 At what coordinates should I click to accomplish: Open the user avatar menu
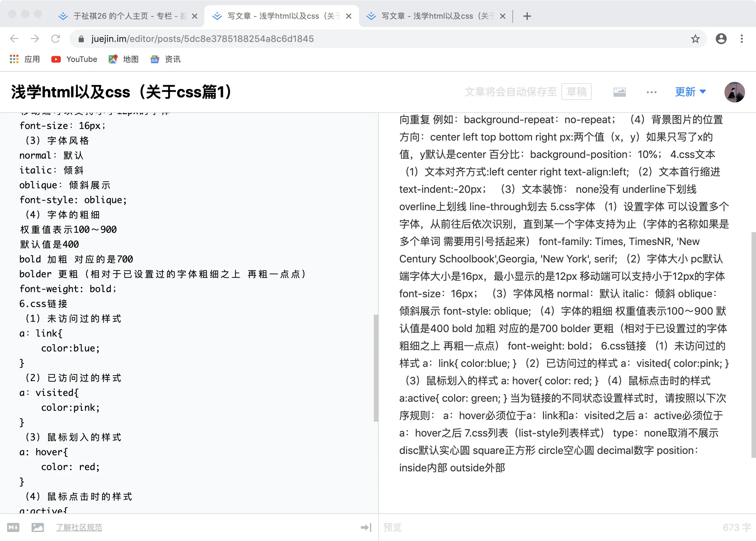[734, 92]
